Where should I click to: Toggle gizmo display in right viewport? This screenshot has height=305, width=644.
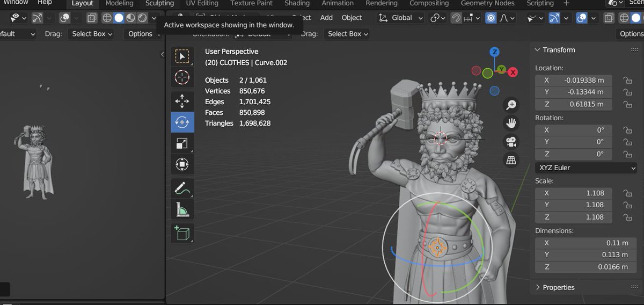tap(554, 18)
